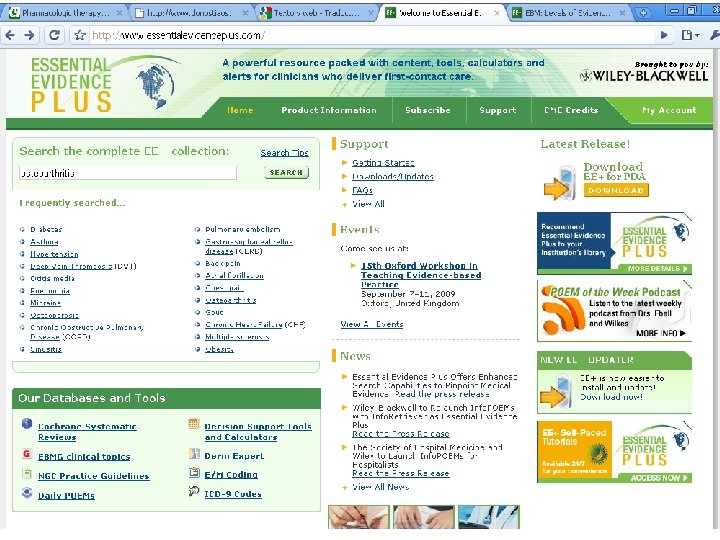Open the Chronic Heart Failure link

click(243, 324)
